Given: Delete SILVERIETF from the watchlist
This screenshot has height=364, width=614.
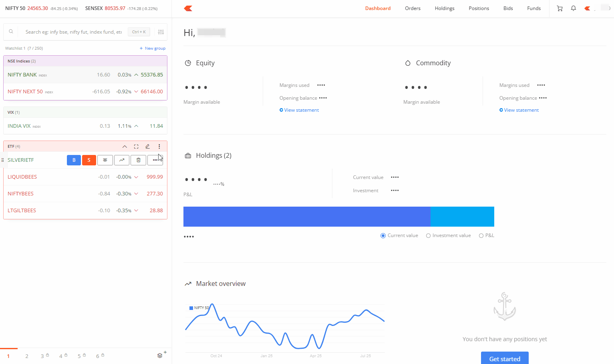Looking at the screenshot, I should coord(139,160).
